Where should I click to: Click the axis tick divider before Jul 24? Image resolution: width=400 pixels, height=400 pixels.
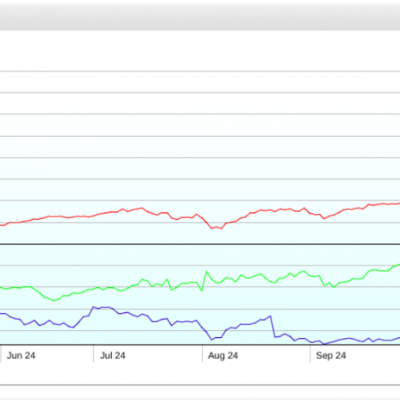(93, 353)
